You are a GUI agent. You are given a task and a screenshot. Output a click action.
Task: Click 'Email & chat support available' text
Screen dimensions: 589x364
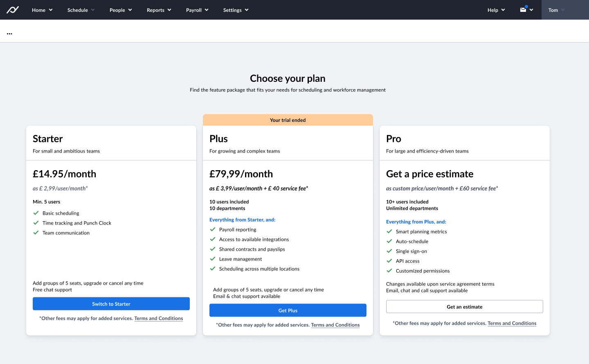coord(247,296)
